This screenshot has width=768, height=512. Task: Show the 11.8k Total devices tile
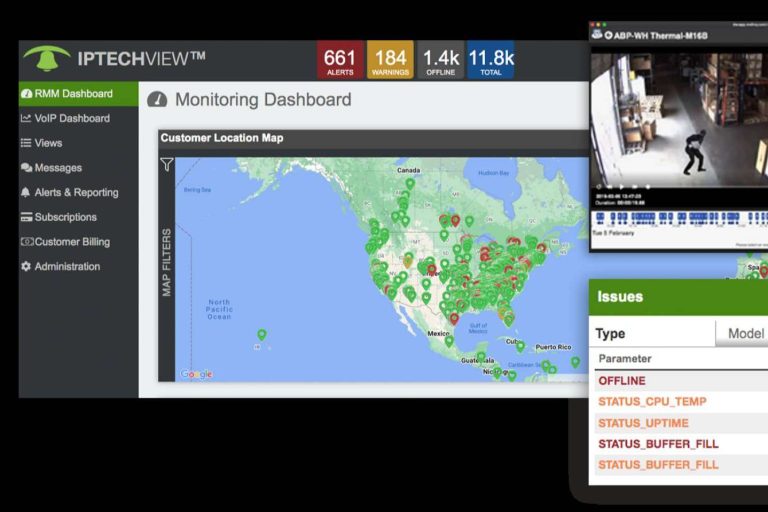[x=491, y=60]
